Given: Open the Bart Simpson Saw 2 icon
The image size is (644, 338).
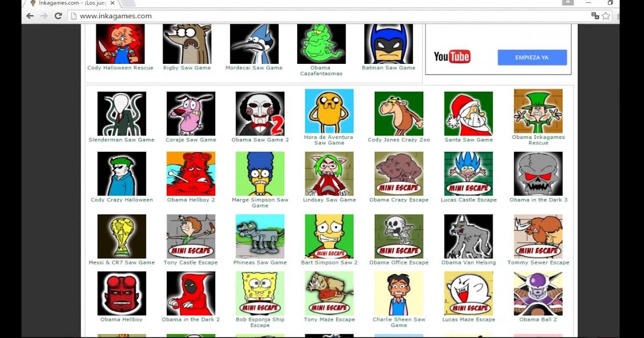Looking at the screenshot, I should pyautogui.click(x=329, y=236).
